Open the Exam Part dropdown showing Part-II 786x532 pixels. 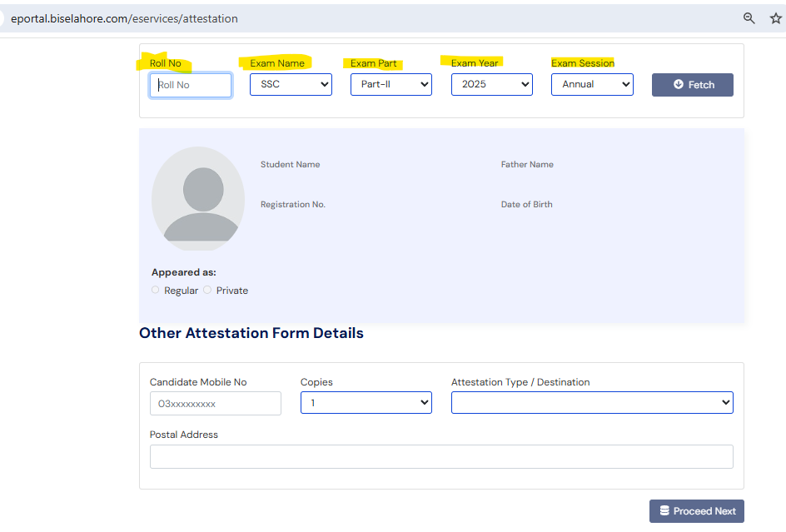391,84
